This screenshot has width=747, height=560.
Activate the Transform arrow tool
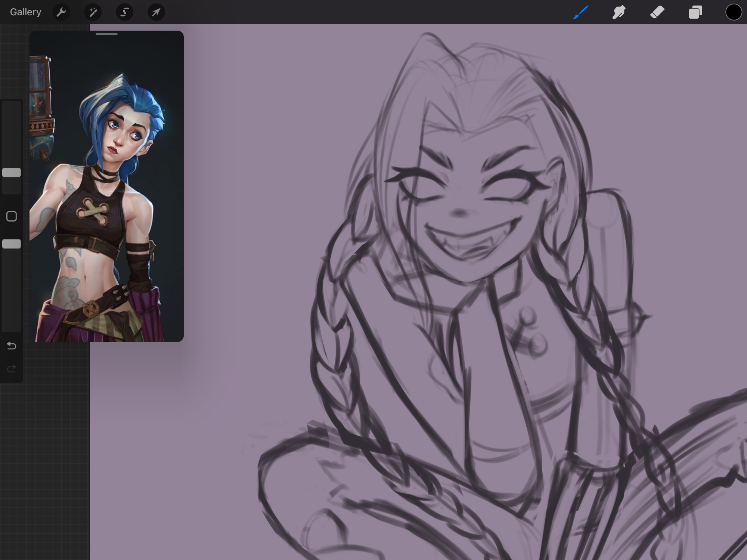(156, 12)
